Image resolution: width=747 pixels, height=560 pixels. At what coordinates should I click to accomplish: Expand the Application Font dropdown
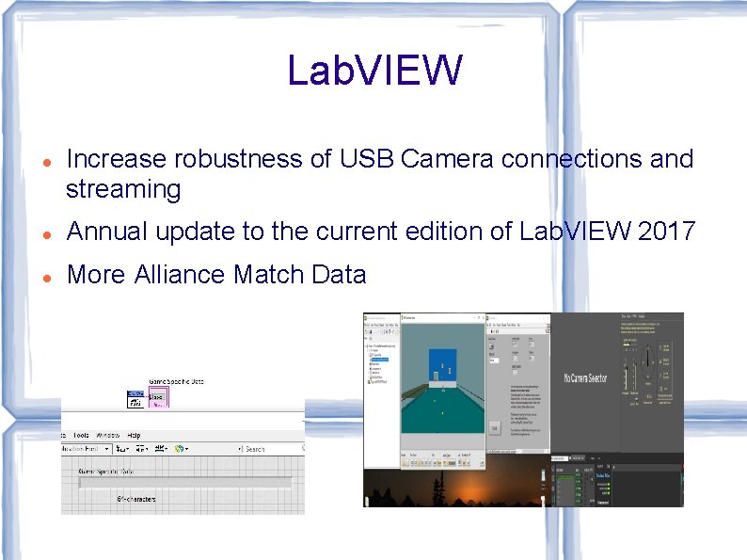pyautogui.click(x=87, y=449)
